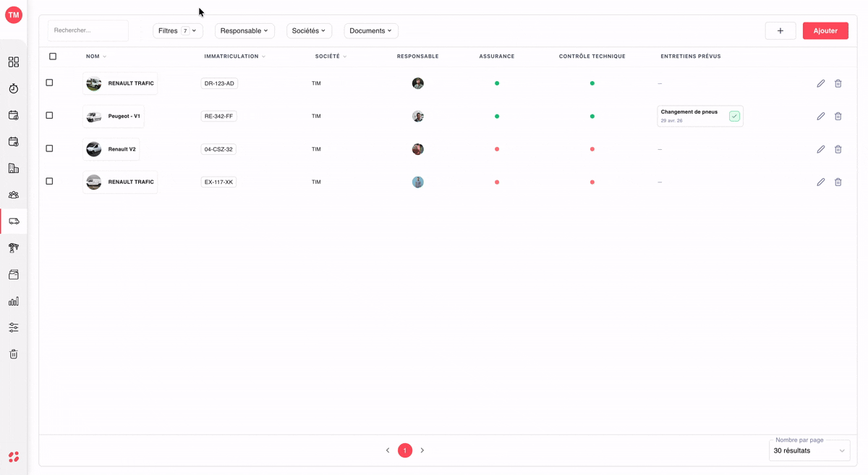
Task: Open the RENAULT TRAFIC vehicle with plate DR-123-AD
Action: coord(120,83)
